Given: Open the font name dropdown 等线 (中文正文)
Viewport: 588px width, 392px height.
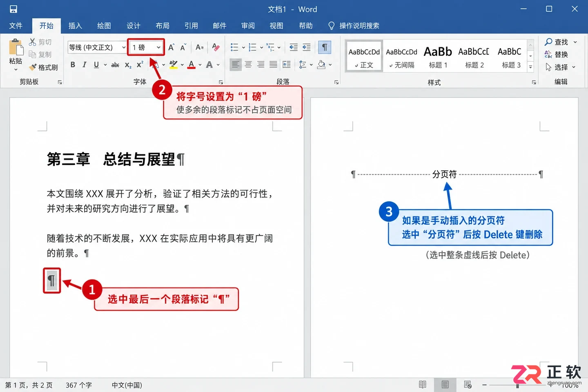Looking at the screenshot, I should tap(124, 47).
